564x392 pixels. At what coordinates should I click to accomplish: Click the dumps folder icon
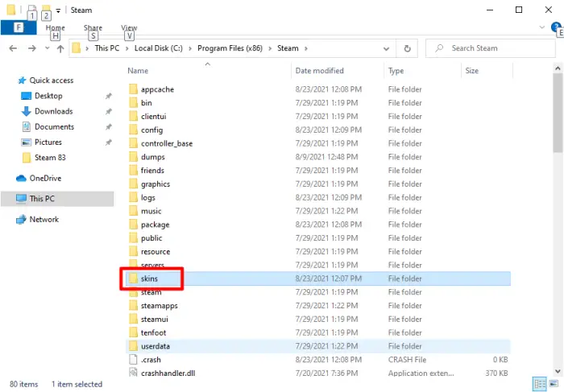[134, 157]
